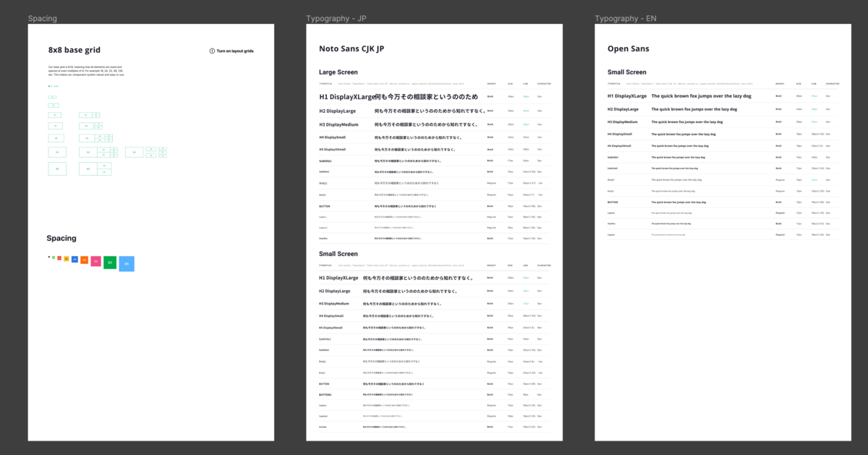Viewport: 868px width, 455px height.
Task: Select 'H4 DisplaySmall' under JP Large Screen
Action: coord(332,137)
